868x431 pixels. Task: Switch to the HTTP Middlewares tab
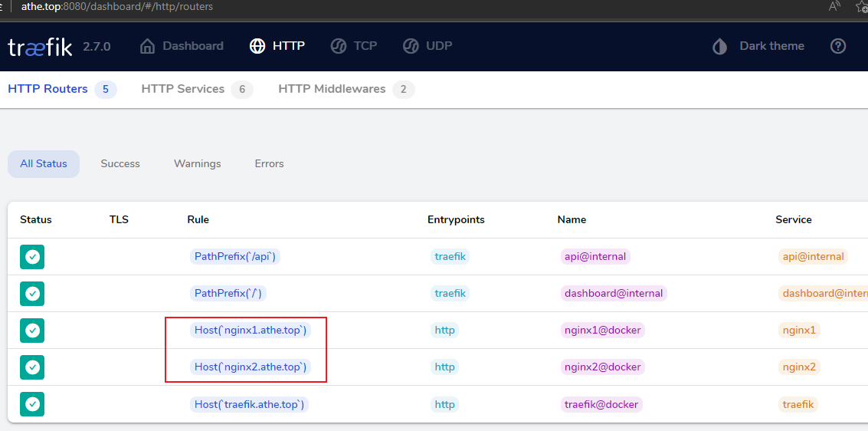[346, 89]
